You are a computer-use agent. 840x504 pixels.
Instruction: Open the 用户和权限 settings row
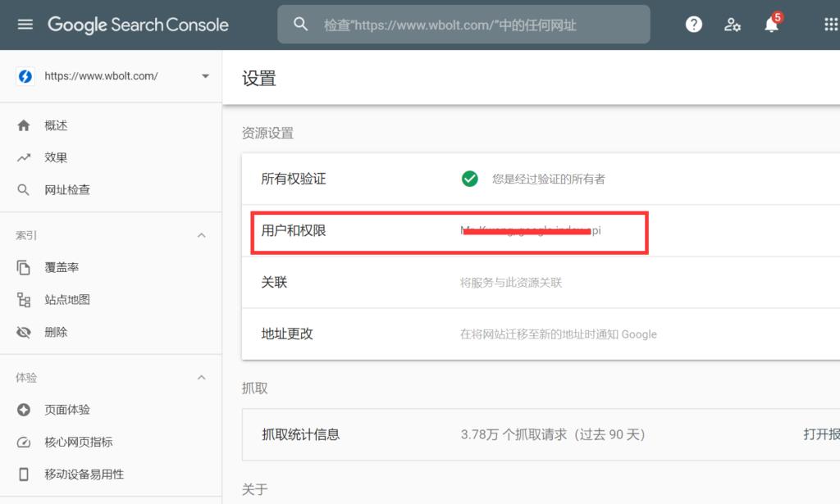541,230
